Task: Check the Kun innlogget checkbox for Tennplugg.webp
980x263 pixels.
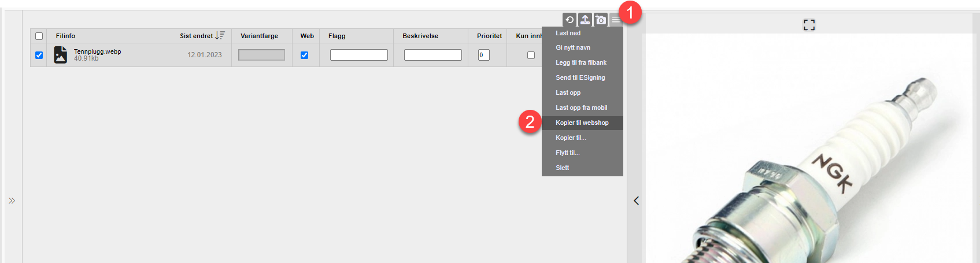Action: (x=531, y=55)
